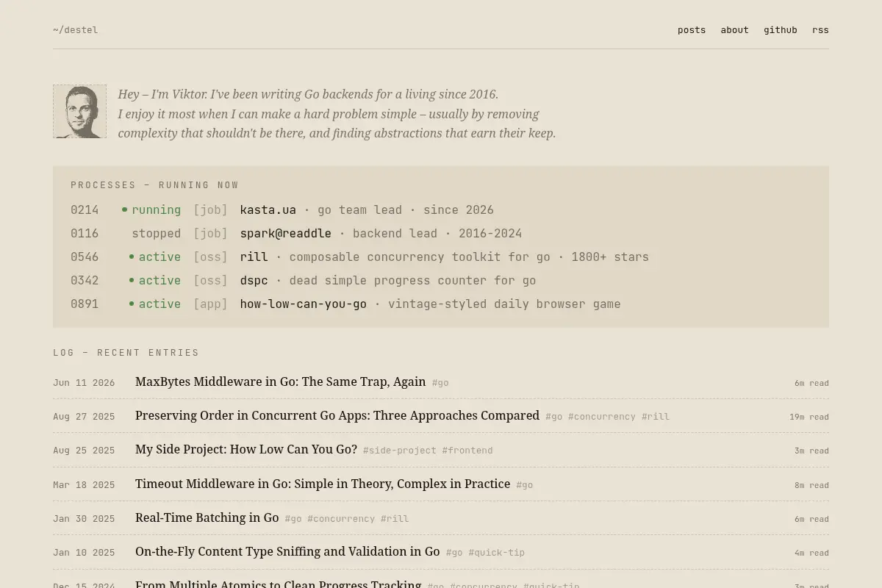Read MaxBytes Middleware in Go post
This screenshot has height=588, width=882.
tap(281, 381)
